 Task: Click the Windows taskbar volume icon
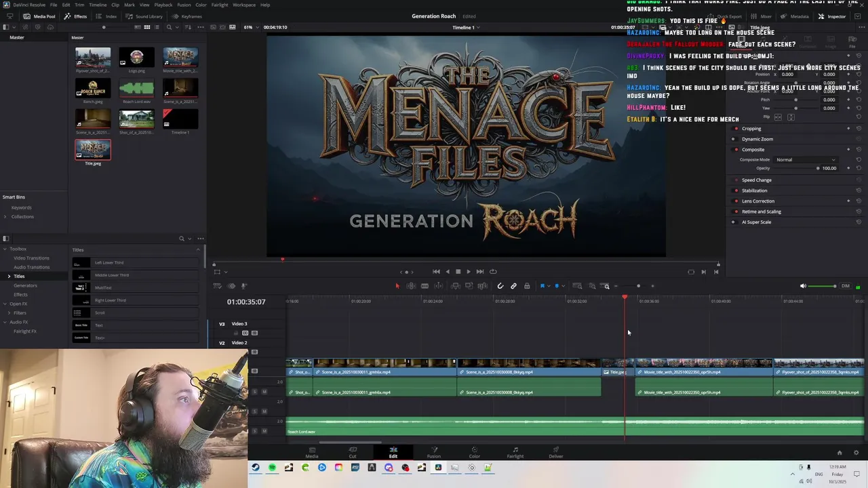(809, 481)
